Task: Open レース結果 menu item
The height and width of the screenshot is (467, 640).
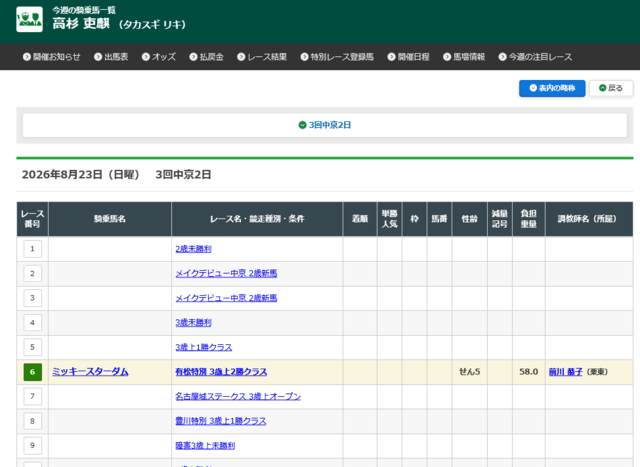Action: (x=262, y=57)
